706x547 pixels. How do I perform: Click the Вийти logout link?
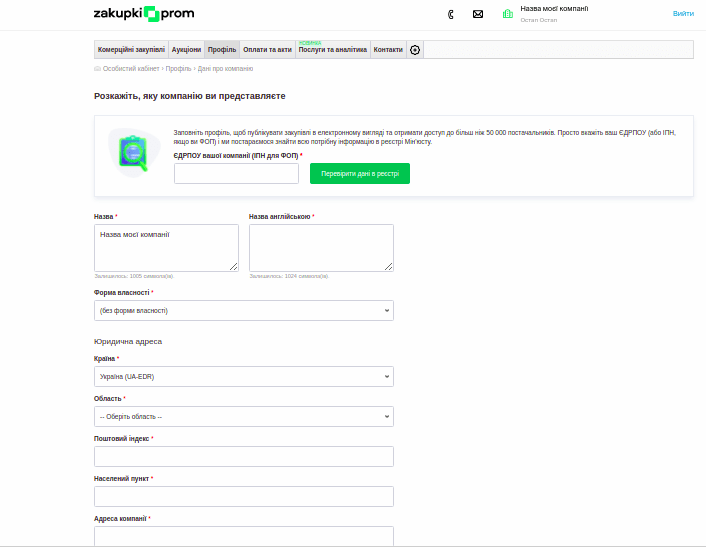point(683,14)
